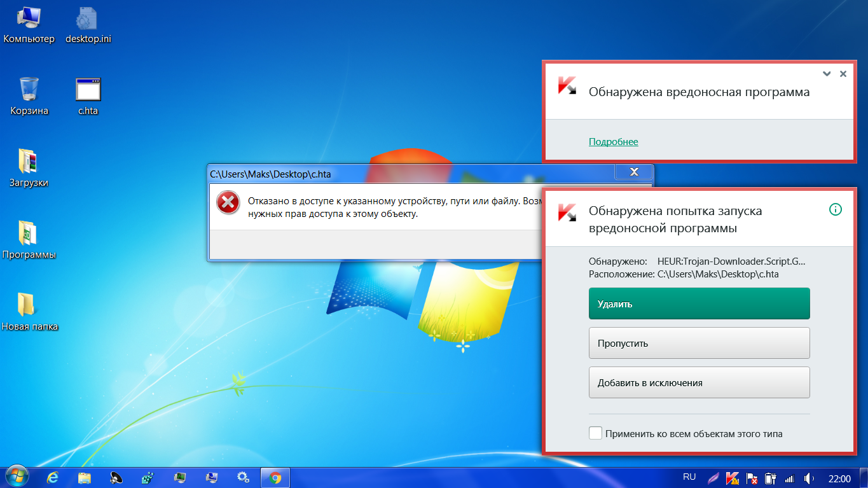Open the 22:00 system clock

click(839, 478)
